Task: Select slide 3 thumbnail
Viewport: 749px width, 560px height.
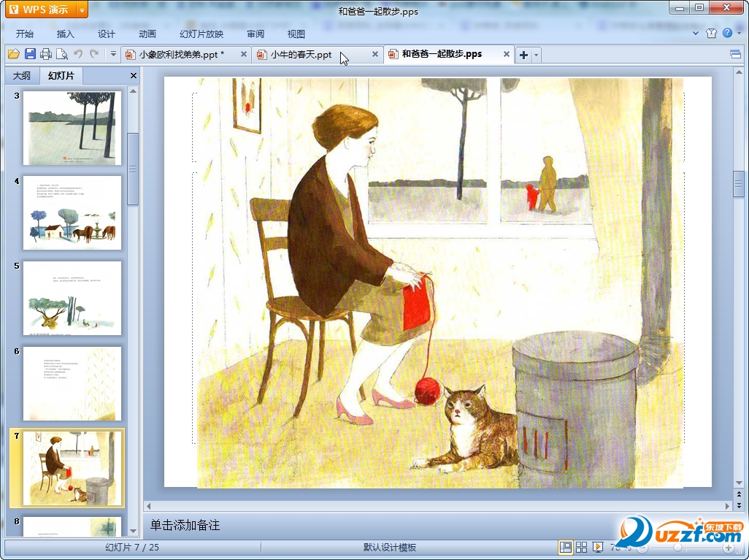Action: 72,128
